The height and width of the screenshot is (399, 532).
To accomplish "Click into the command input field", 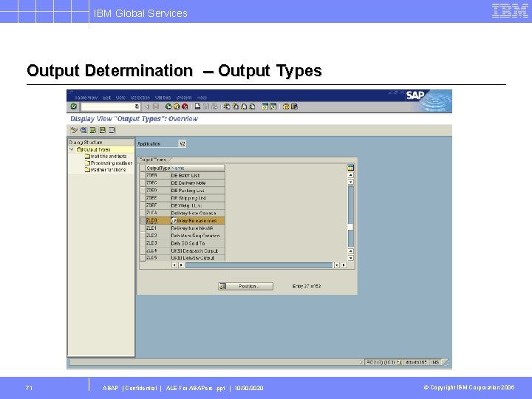I will [107, 106].
